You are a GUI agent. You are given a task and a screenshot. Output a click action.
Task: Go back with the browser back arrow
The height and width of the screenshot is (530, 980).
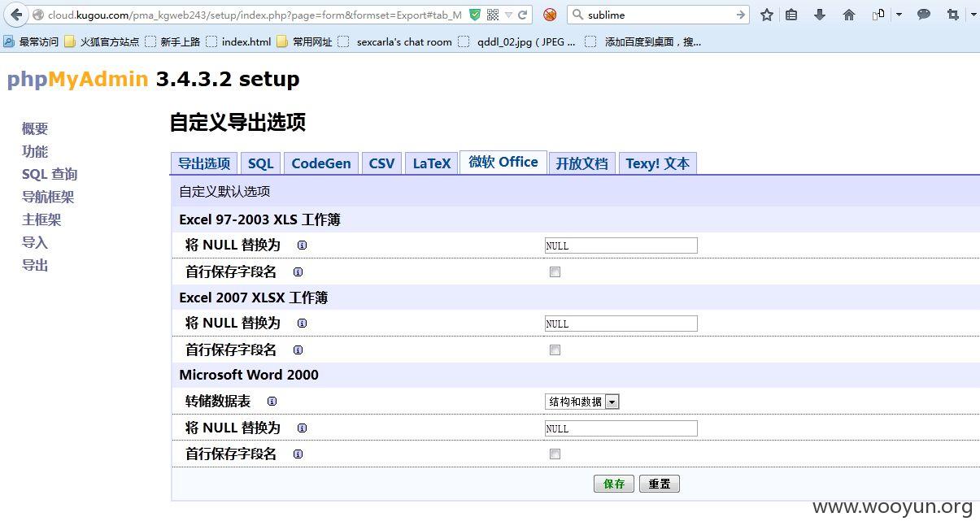(x=16, y=15)
